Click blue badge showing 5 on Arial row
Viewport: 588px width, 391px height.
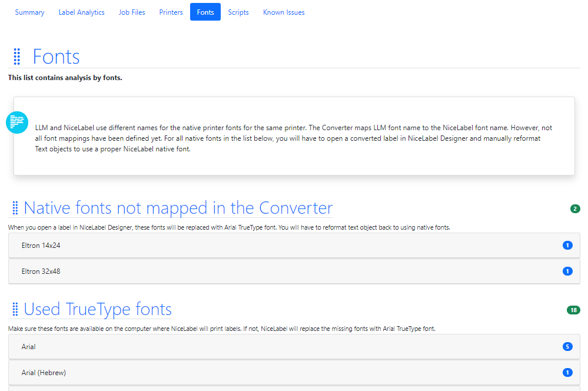pos(567,347)
